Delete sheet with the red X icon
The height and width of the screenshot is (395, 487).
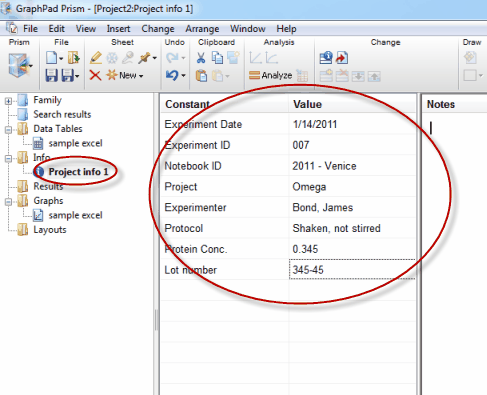tap(95, 76)
